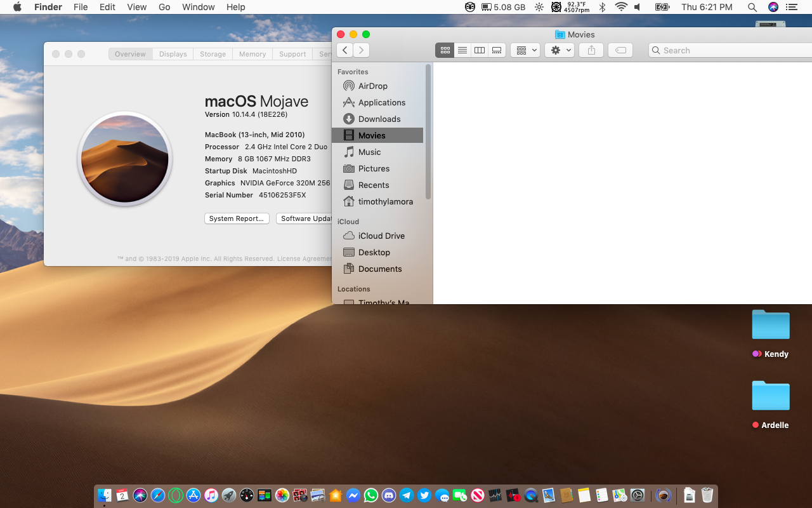Open the Apple menu
This screenshot has height=508, width=812.
click(17, 7)
